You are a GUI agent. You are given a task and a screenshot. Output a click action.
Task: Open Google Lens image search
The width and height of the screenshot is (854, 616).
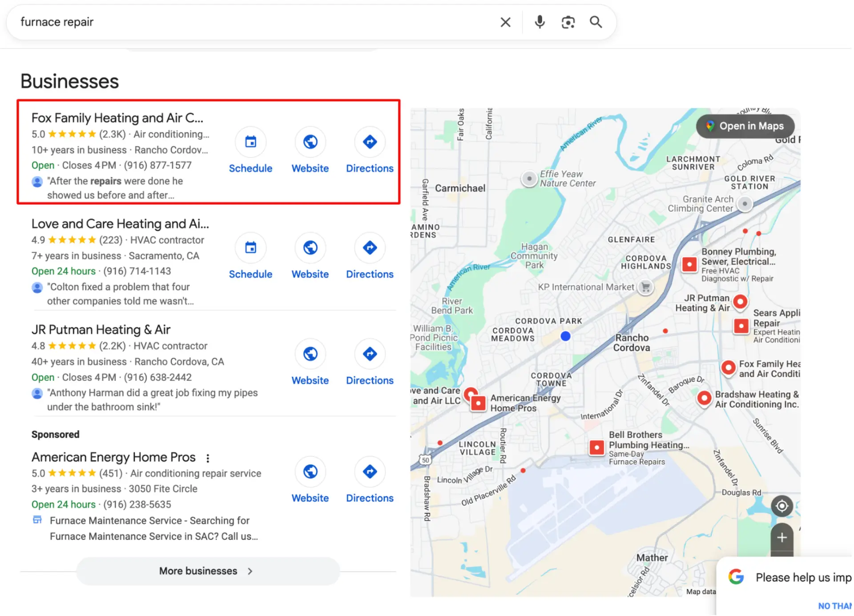(x=568, y=22)
